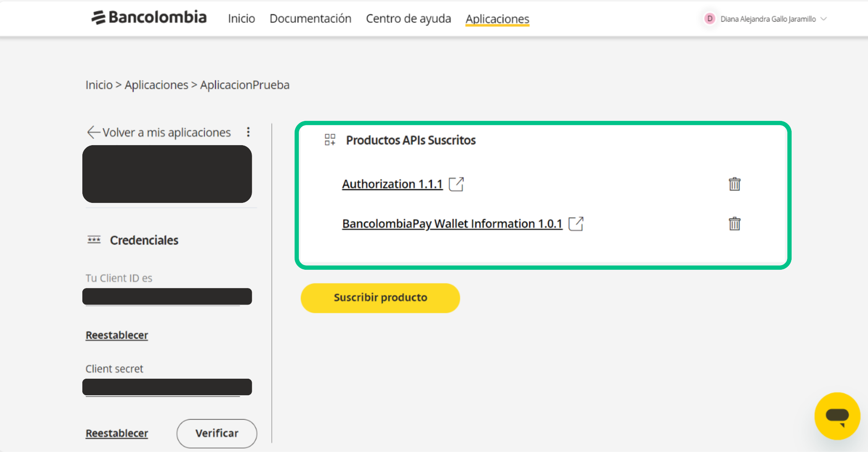Click the Suscribir producto button
Image resolution: width=868 pixels, height=452 pixels.
point(380,298)
